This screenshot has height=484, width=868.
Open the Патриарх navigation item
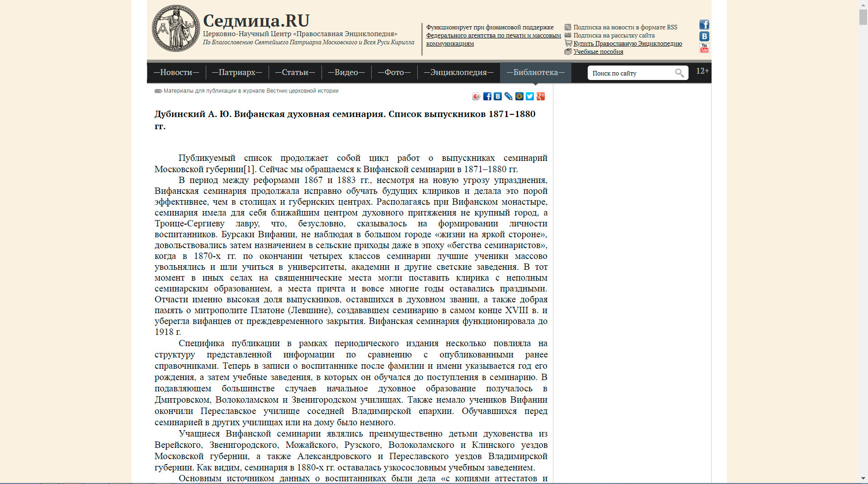[x=237, y=72]
